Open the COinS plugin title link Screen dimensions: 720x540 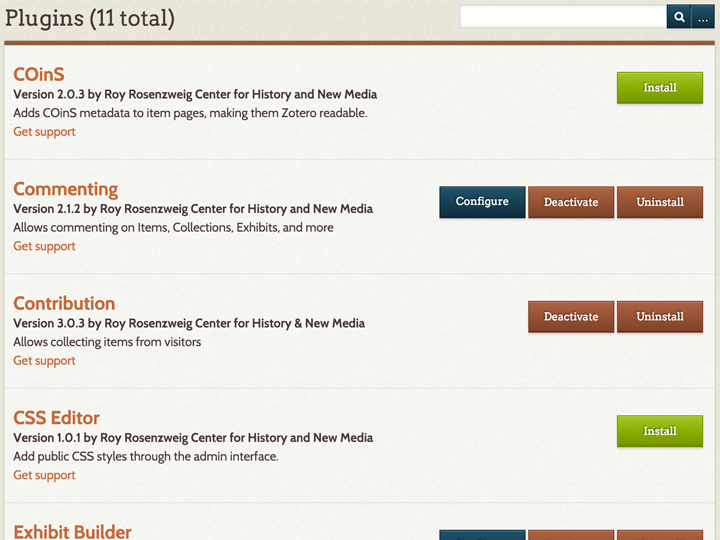tap(39, 74)
